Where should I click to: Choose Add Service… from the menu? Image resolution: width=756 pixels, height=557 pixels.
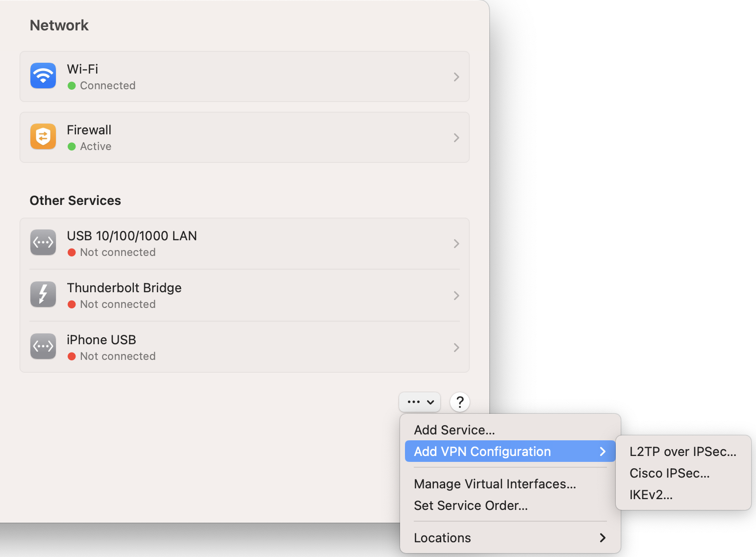[x=510, y=430]
